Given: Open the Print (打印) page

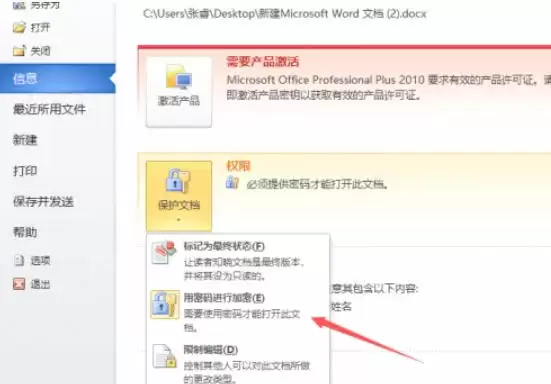Looking at the screenshot, I should click(25, 171).
